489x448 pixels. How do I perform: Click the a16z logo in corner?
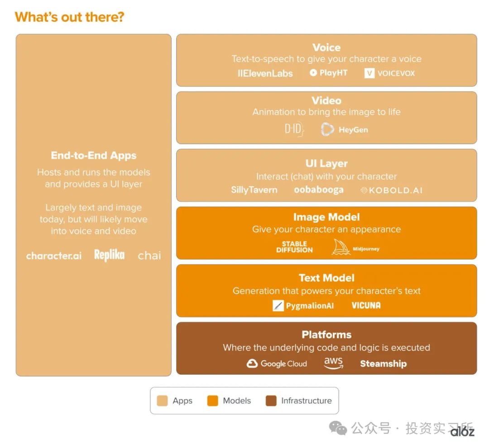[462, 431]
